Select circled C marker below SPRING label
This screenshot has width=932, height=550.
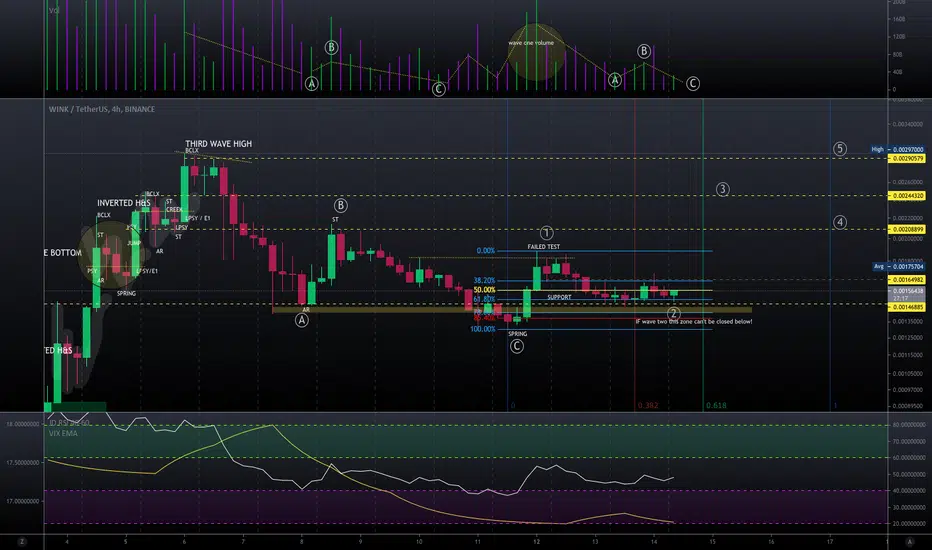click(x=517, y=346)
